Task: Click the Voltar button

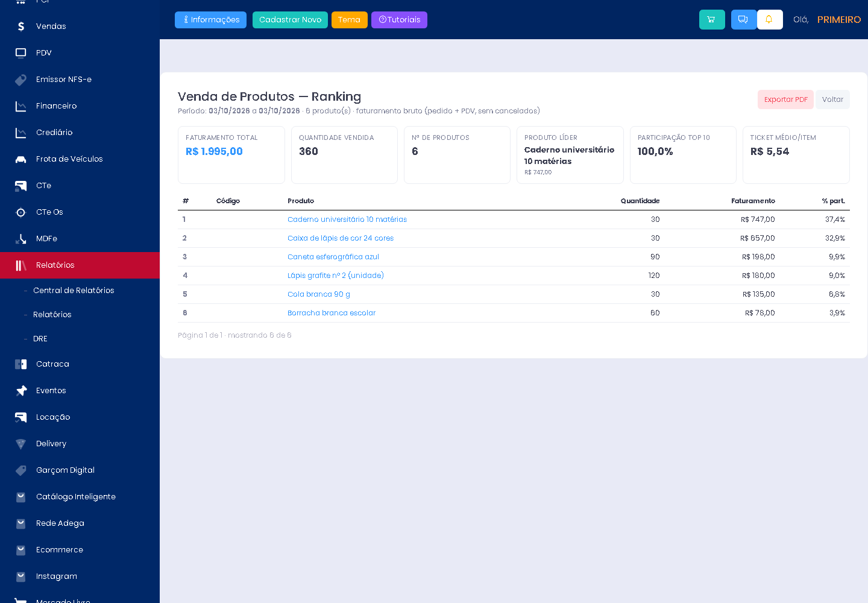Action: 832,99
